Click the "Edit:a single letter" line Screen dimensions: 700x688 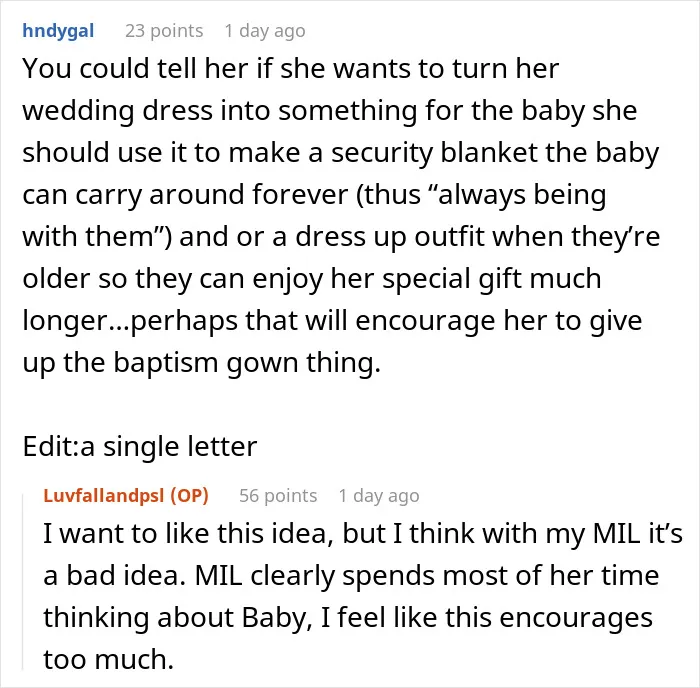140,446
